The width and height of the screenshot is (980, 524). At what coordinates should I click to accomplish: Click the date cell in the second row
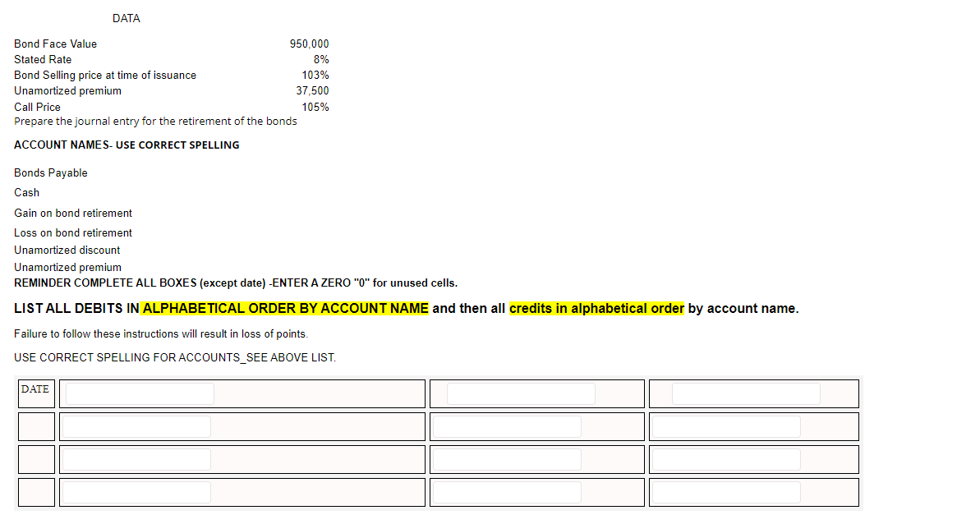[36, 426]
